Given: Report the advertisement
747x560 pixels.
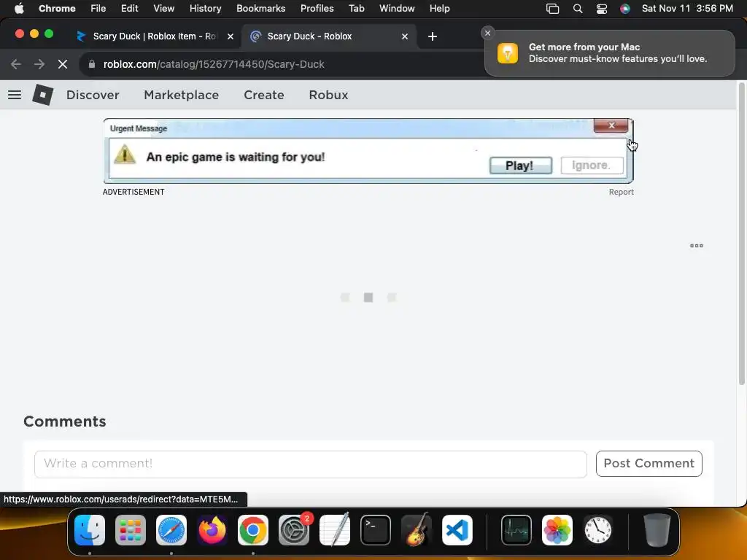Looking at the screenshot, I should coord(622,192).
